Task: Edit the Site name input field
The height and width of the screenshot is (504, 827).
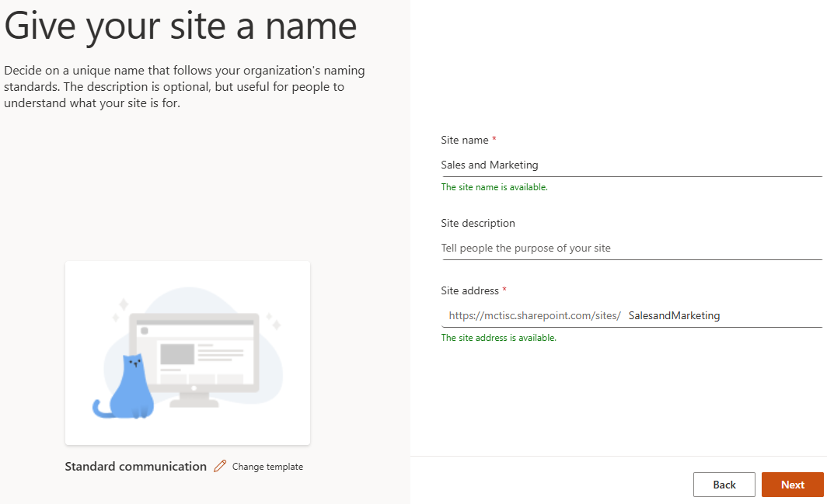Action: (x=631, y=165)
